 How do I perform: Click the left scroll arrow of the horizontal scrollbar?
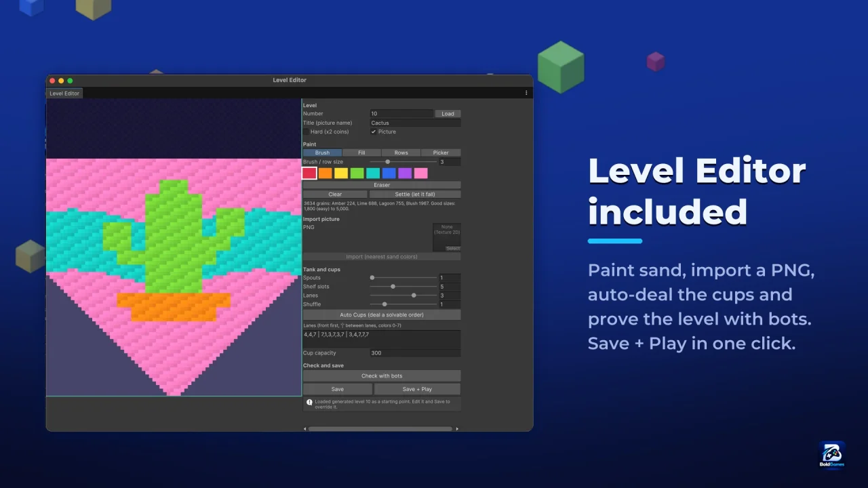tap(304, 429)
